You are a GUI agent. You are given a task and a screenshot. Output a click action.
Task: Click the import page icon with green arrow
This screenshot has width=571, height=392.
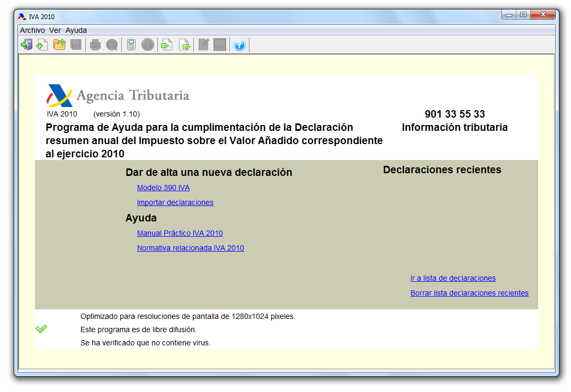tap(167, 45)
